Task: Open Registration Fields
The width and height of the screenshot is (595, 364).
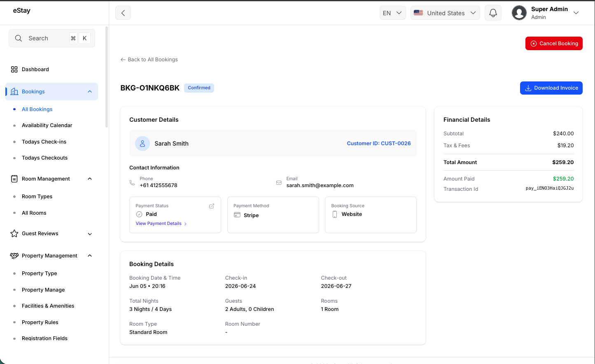Action: pyautogui.click(x=44, y=338)
